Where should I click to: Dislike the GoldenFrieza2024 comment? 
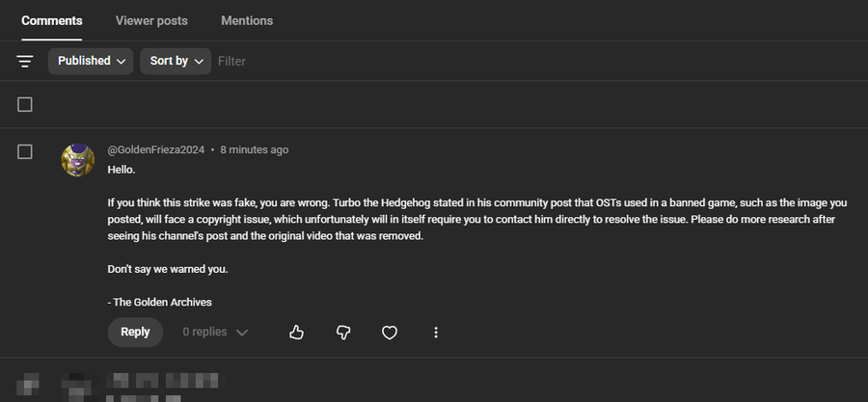342,333
